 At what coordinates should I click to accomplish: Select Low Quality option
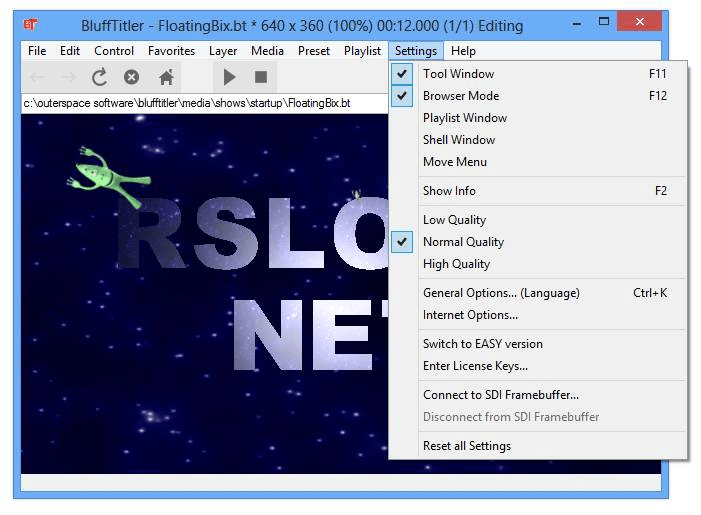pyautogui.click(x=538, y=220)
